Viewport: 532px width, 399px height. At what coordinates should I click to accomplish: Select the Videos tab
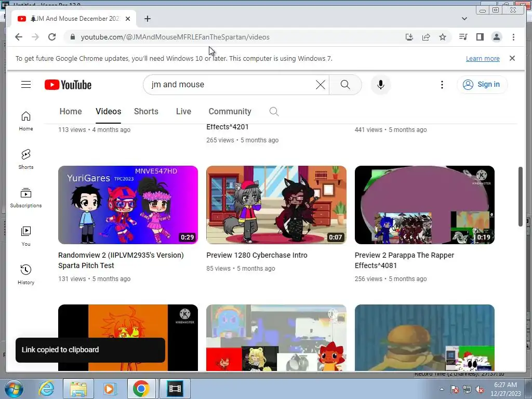click(108, 111)
